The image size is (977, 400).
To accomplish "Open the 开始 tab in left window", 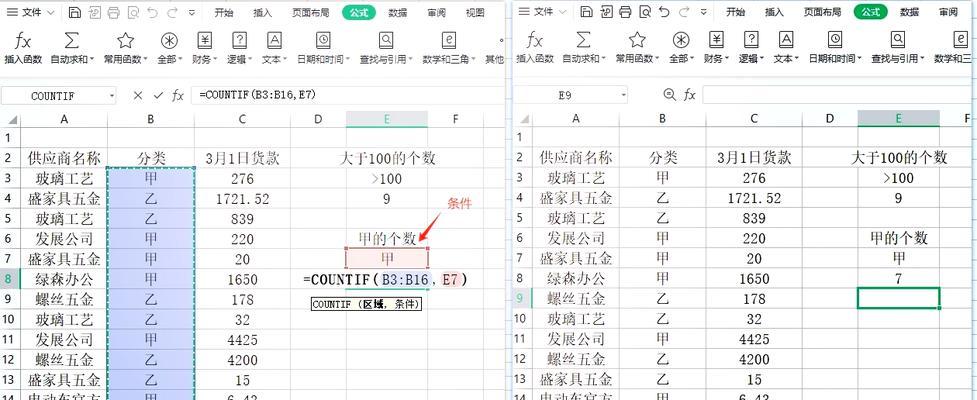I will (x=224, y=12).
